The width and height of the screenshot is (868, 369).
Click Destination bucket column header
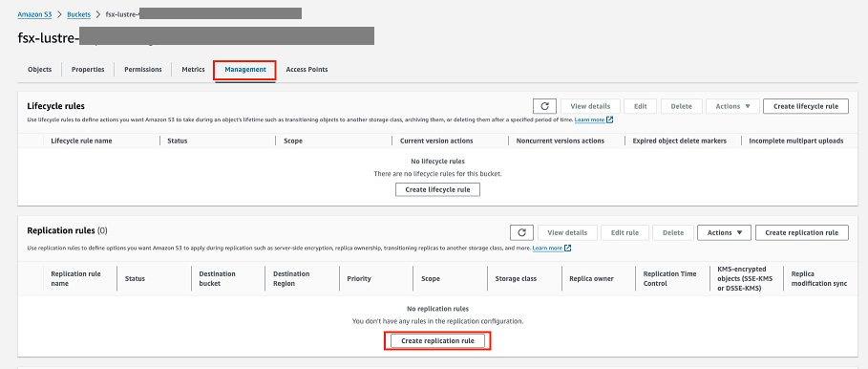coord(217,279)
